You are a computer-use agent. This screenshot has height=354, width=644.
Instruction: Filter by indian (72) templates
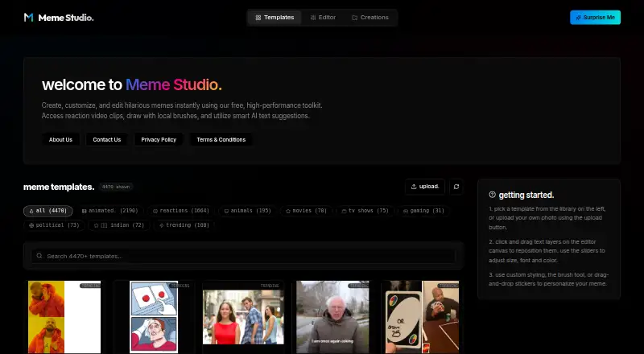point(119,225)
